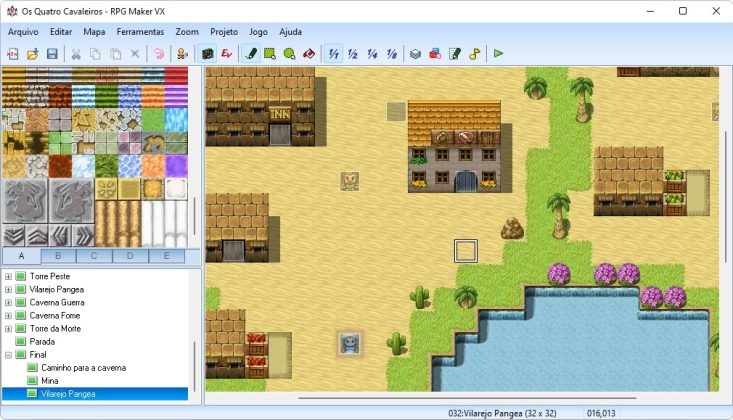Expand the Torre Peste map node
The image size is (733, 420).
point(8,276)
